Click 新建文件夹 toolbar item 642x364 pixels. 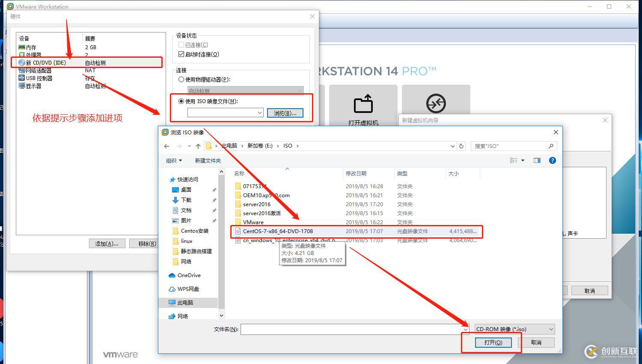[x=208, y=160]
